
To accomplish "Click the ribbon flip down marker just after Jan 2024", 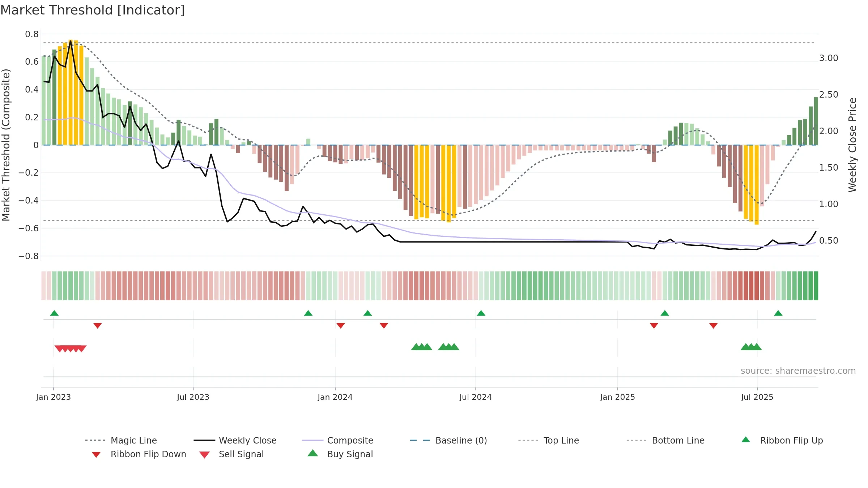I will pyautogui.click(x=341, y=326).
